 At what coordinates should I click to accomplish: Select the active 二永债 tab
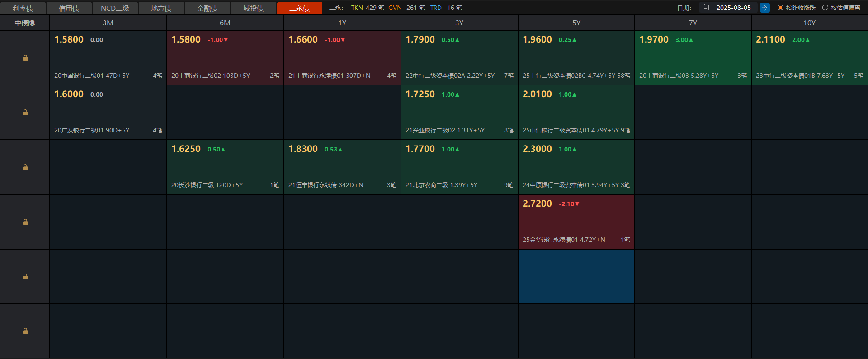(x=300, y=8)
